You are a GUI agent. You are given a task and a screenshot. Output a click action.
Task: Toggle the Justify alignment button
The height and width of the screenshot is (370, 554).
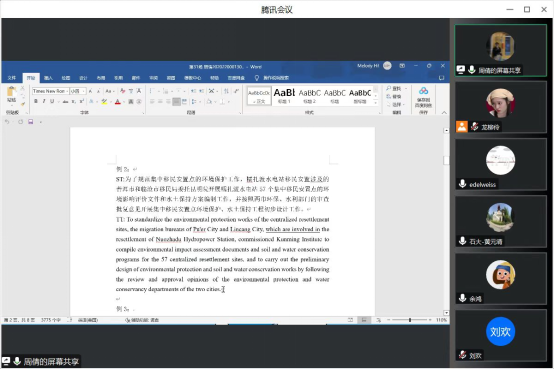click(176, 102)
